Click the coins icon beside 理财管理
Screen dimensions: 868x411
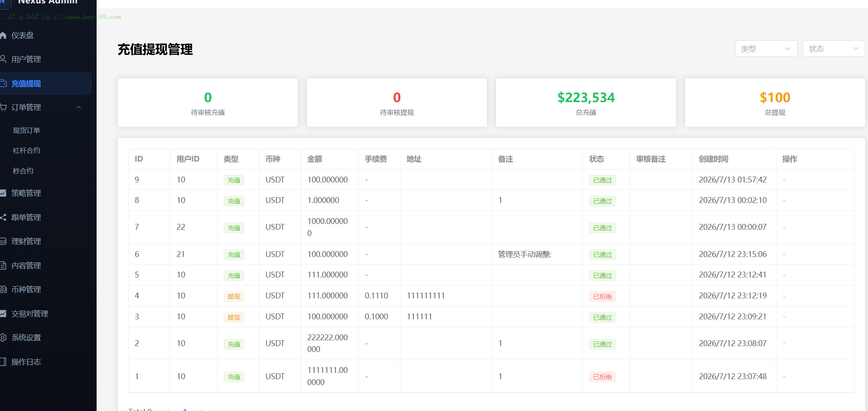tap(3, 241)
